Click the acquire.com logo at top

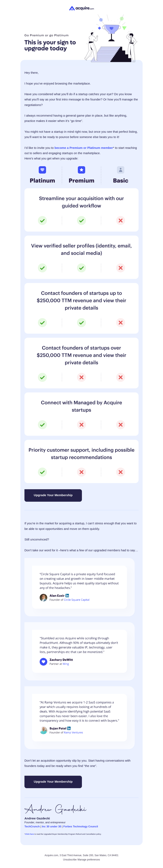[81, 8]
